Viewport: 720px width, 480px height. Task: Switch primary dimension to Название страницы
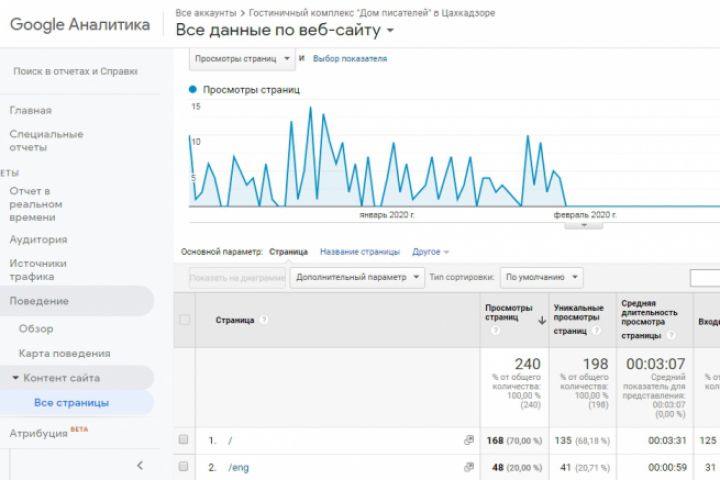coord(360,252)
